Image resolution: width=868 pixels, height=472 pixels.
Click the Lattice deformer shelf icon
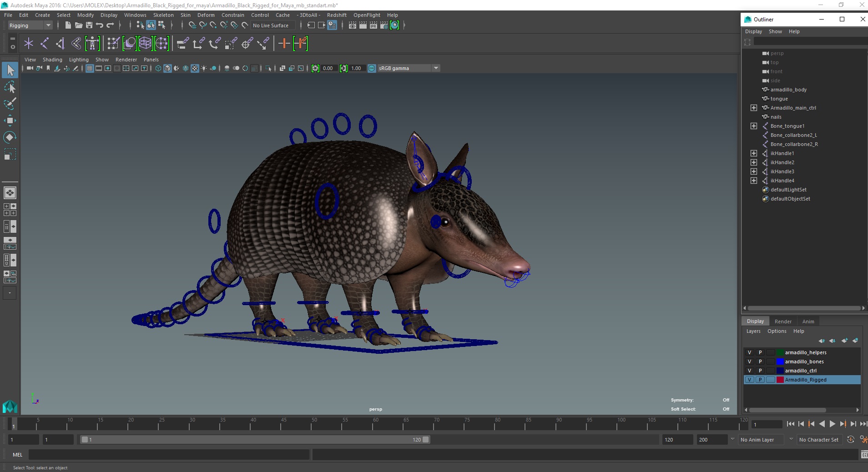tap(145, 44)
